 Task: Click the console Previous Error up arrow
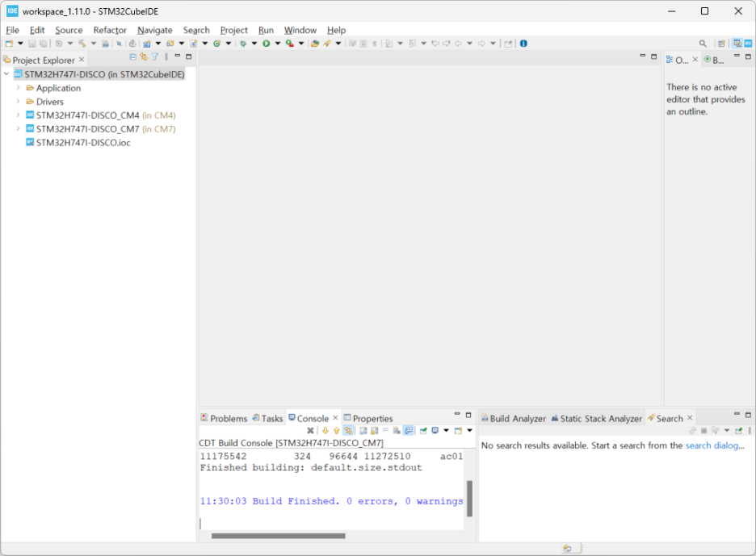tap(337, 431)
